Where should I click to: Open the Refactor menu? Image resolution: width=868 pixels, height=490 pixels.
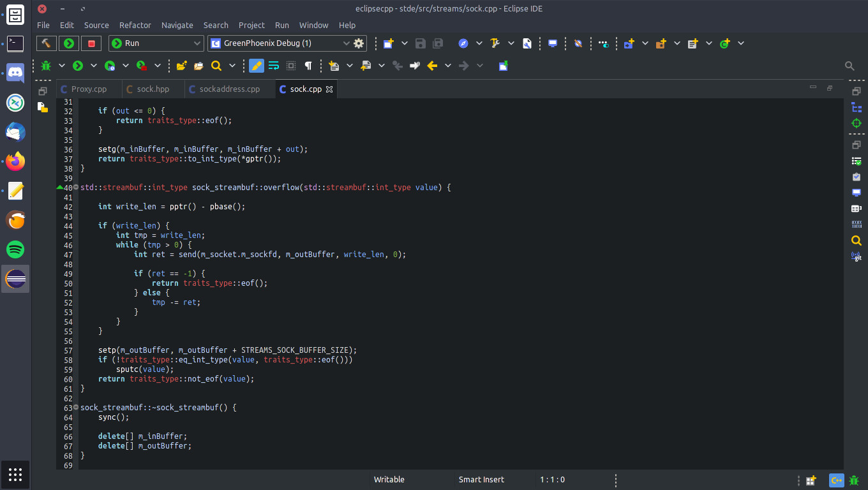tap(135, 25)
